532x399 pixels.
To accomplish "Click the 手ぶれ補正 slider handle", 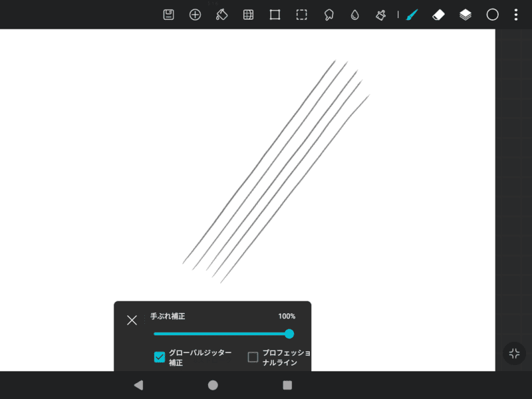I will 289,334.
